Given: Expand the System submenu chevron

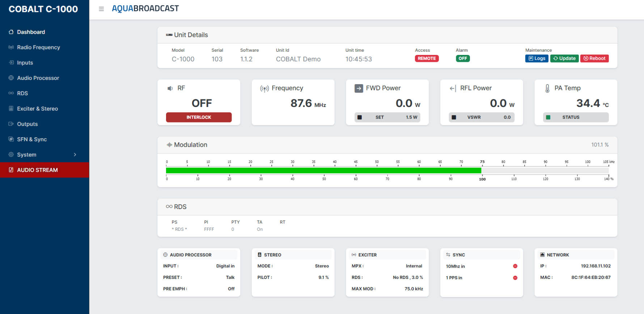Looking at the screenshot, I should coord(75,155).
